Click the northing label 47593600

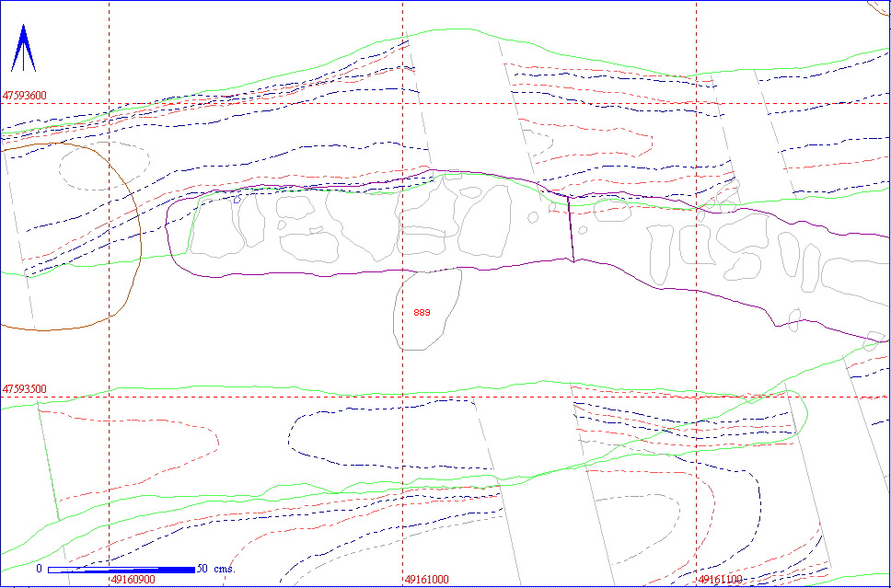[x=25, y=96]
